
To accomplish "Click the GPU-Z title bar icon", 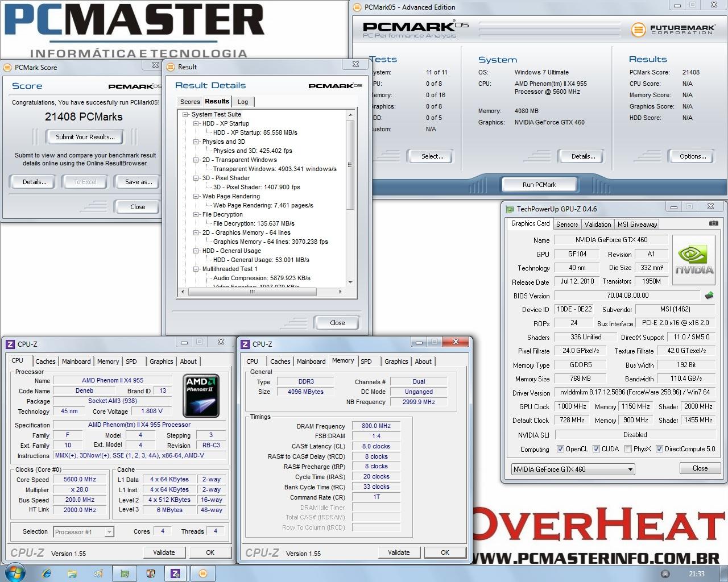I will click(509, 209).
